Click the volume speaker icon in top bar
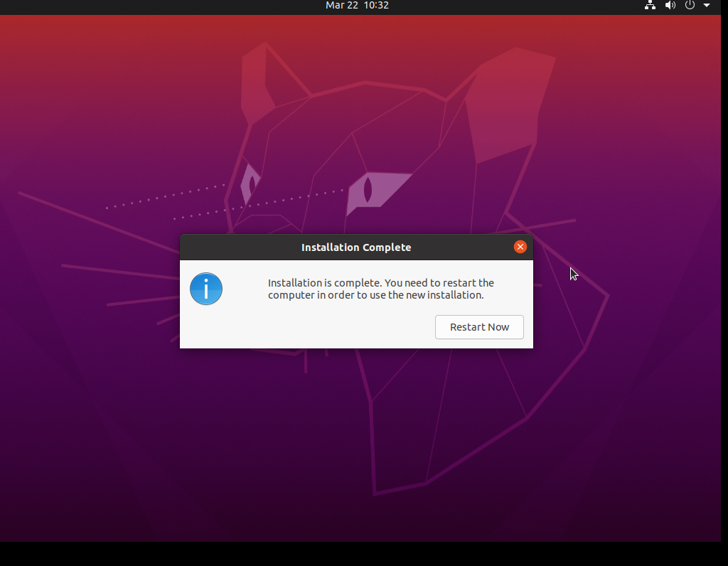Screen dimensions: 728x566 tap(670, 5)
